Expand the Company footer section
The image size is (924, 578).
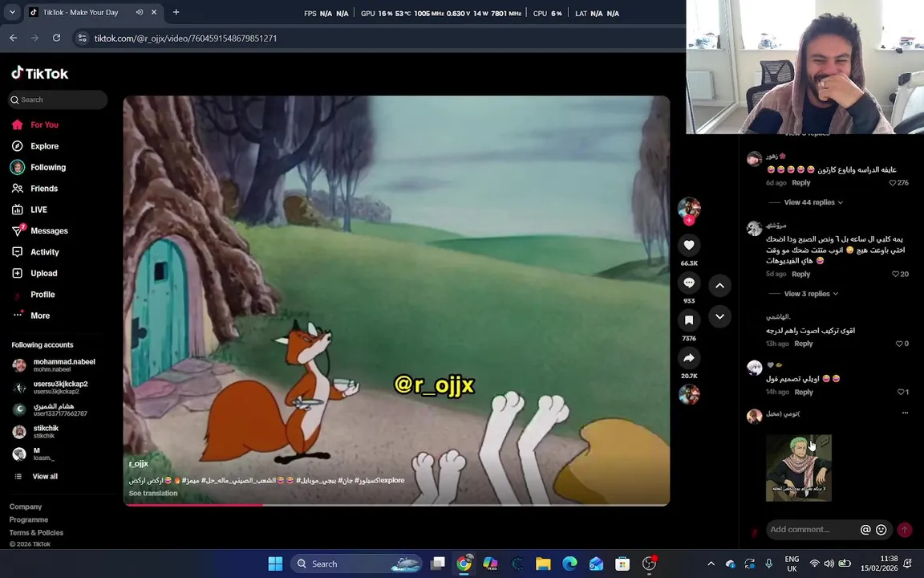pos(26,507)
